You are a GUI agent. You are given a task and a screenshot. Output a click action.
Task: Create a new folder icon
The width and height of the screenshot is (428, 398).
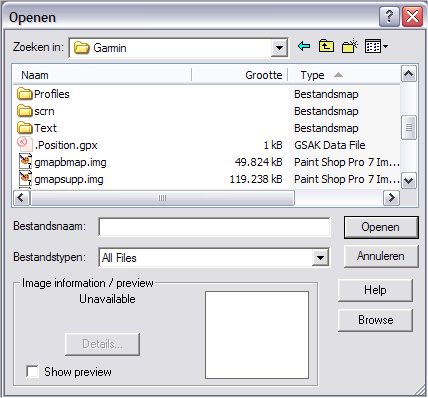349,46
